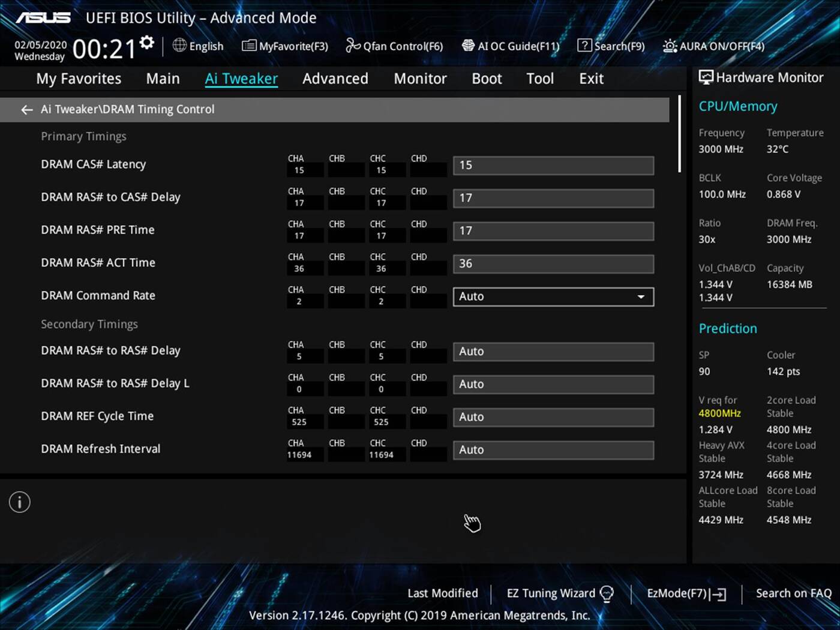Open Qfan Control from the top toolbar
Screen dimensions: 840x630
[394, 46]
